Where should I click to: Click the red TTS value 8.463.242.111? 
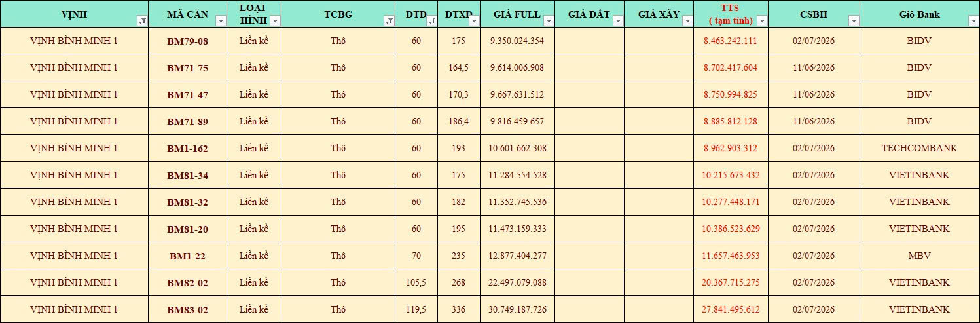(x=731, y=41)
